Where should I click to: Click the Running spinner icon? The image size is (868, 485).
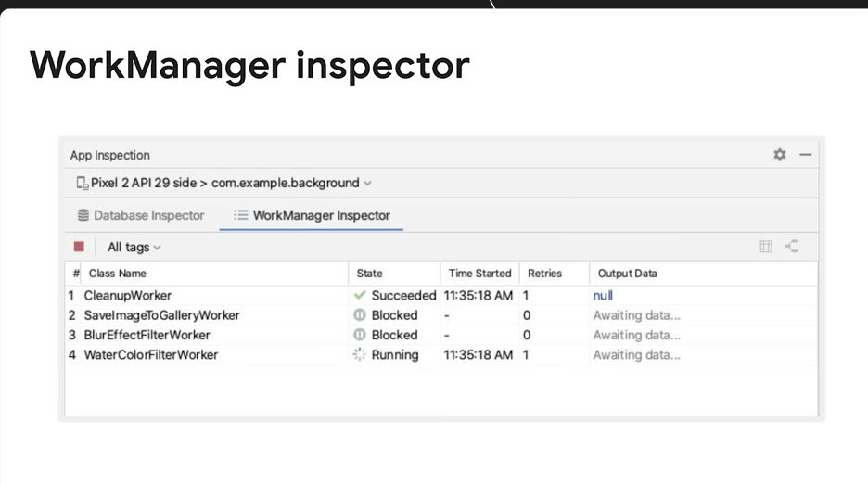point(360,355)
